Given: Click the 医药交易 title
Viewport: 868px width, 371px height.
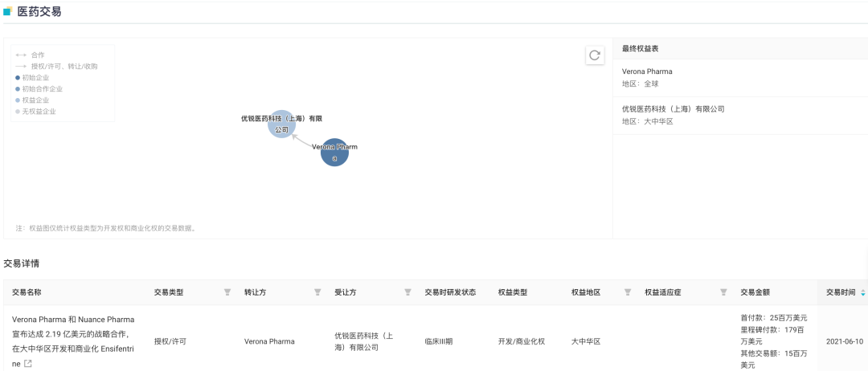Looking at the screenshot, I should [x=39, y=11].
